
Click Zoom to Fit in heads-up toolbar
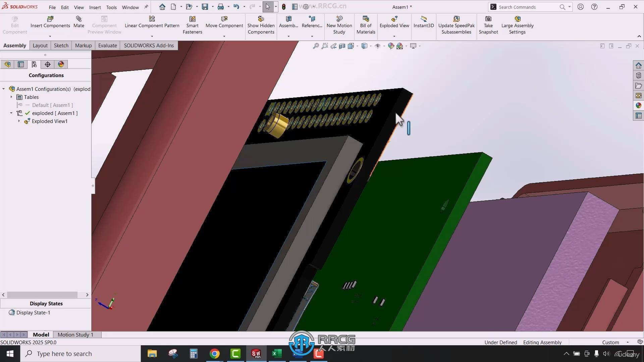(316, 46)
